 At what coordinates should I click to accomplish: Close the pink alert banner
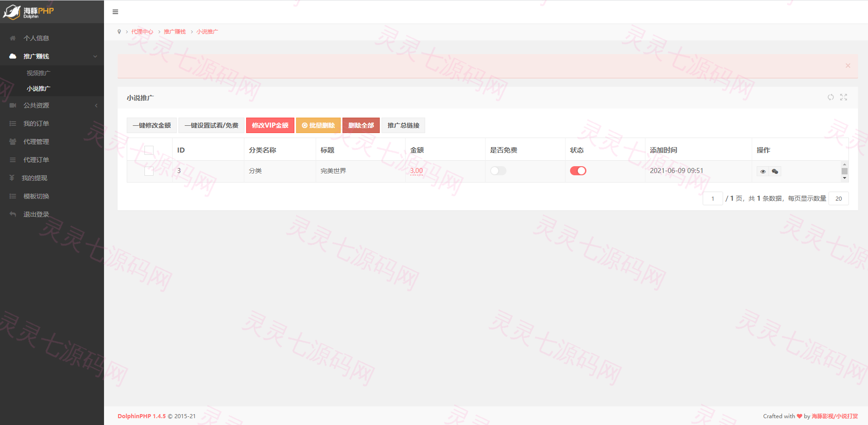point(848,66)
